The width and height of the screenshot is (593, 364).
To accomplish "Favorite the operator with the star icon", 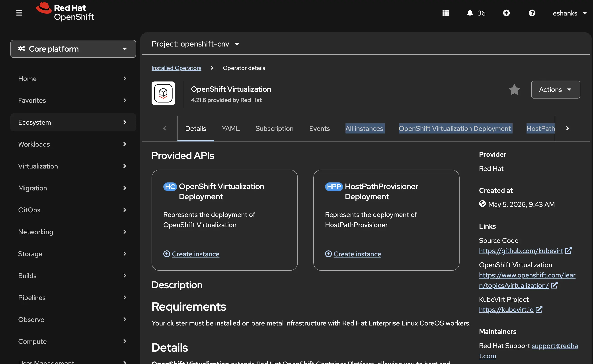I will 514,89.
